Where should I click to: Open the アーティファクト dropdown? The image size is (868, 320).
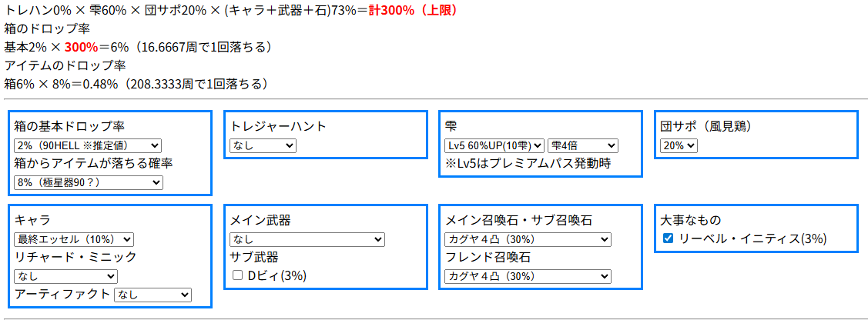pos(152,295)
